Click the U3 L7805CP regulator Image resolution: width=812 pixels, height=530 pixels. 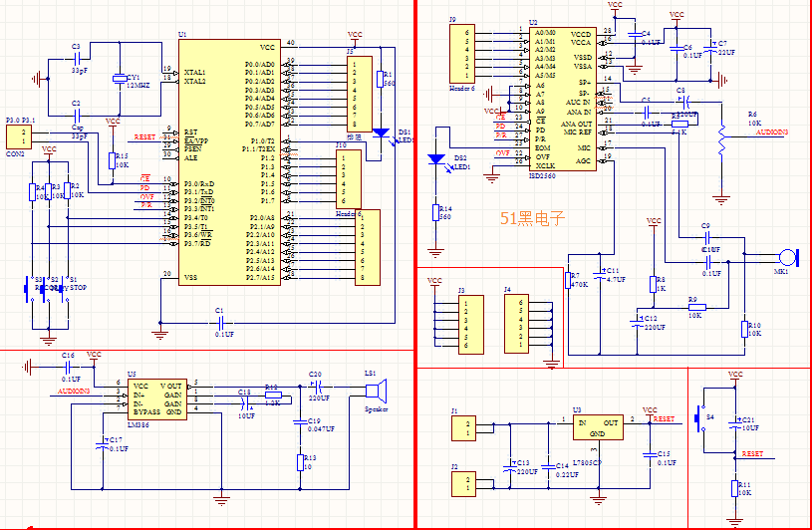(x=598, y=427)
